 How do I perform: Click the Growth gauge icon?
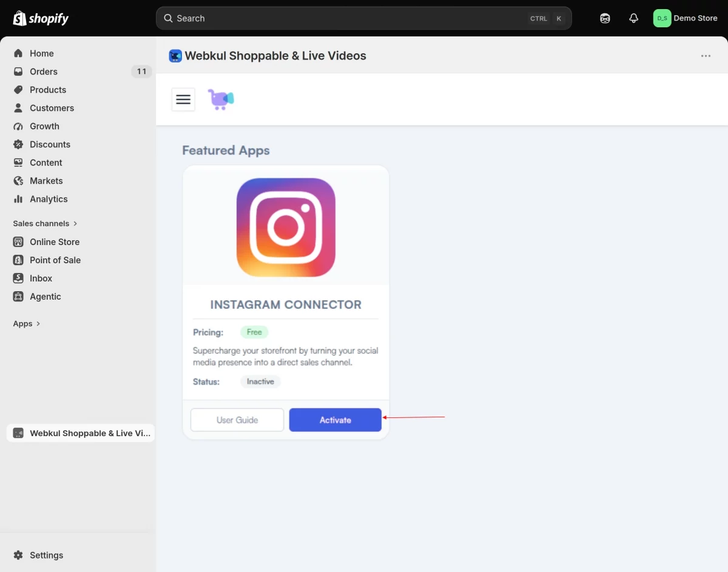tap(18, 126)
